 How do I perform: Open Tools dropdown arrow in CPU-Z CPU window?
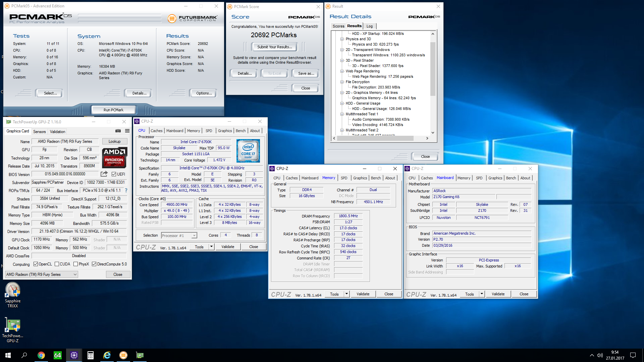point(211,247)
